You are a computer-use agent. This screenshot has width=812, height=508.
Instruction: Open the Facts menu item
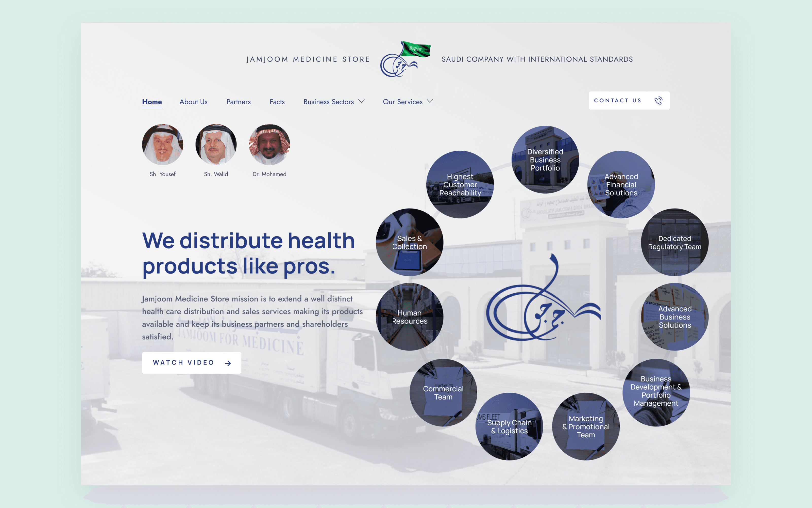277,102
